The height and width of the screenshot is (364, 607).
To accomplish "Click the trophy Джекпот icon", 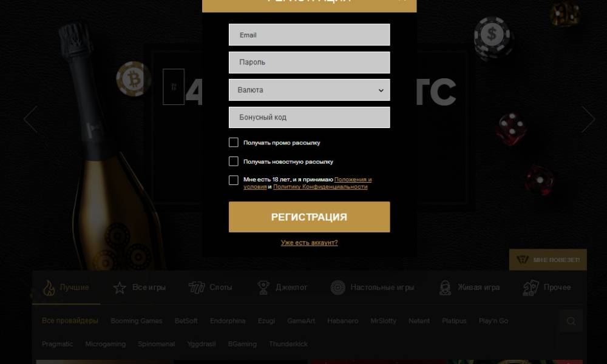I will (x=263, y=288).
